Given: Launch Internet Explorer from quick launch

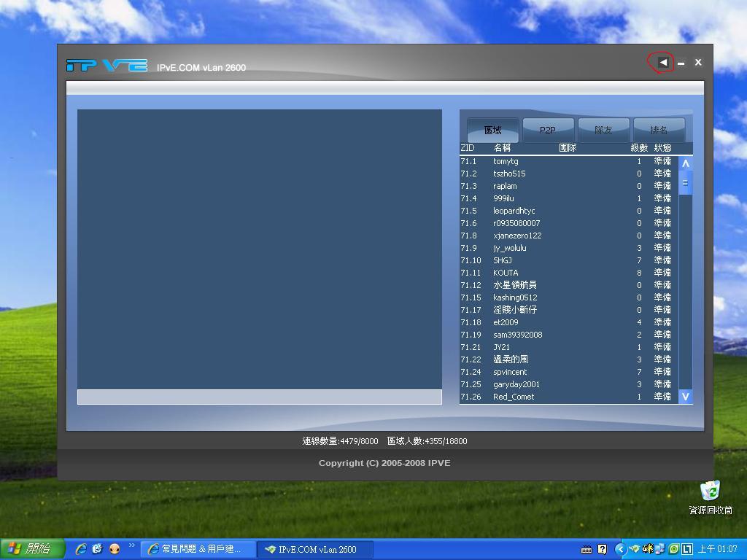Looking at the screenshot, I should click(x=81, y=549).
